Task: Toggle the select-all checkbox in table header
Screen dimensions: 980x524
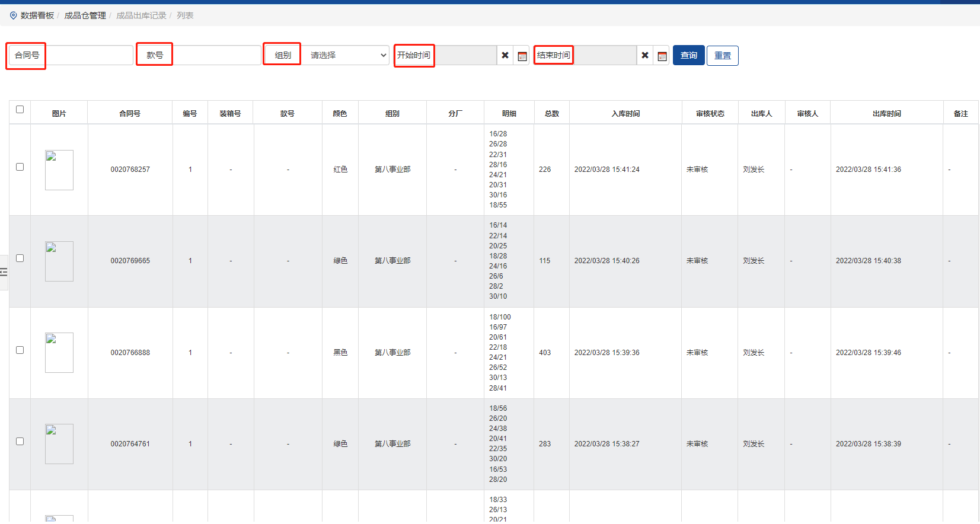Action: point(20,110)
